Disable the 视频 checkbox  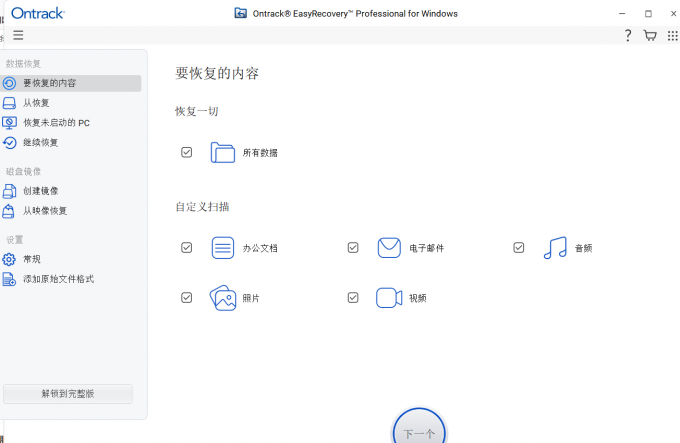[x=353, y=298]
